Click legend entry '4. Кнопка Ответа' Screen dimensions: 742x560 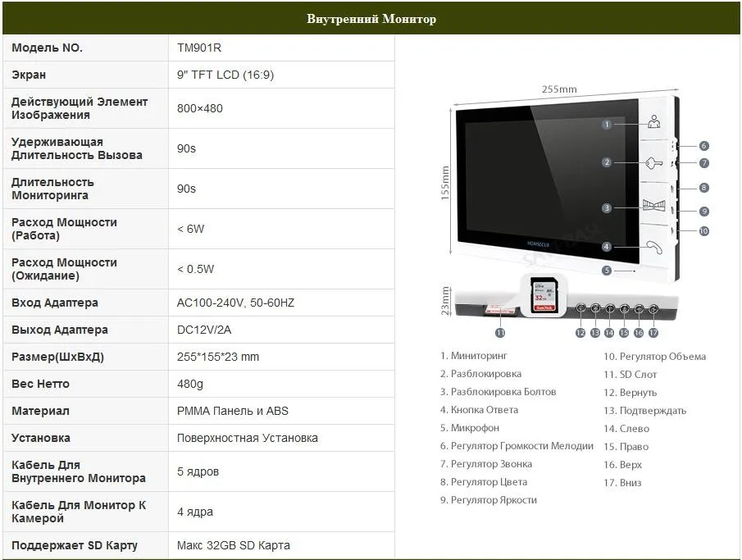point(480,409)
